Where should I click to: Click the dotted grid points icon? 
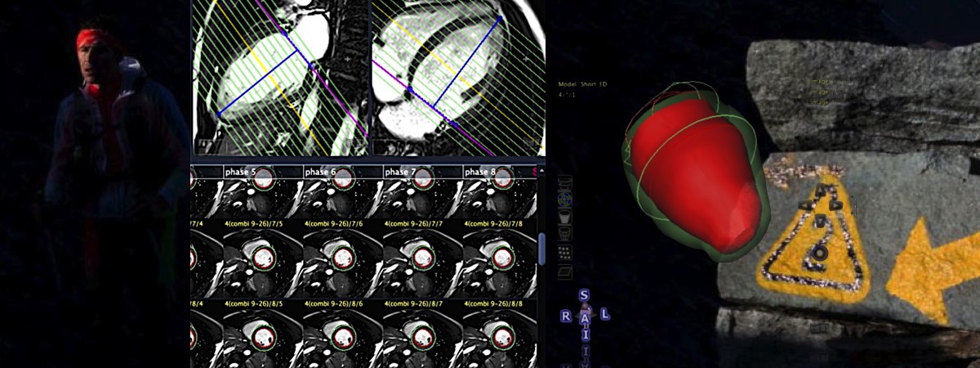564,252
